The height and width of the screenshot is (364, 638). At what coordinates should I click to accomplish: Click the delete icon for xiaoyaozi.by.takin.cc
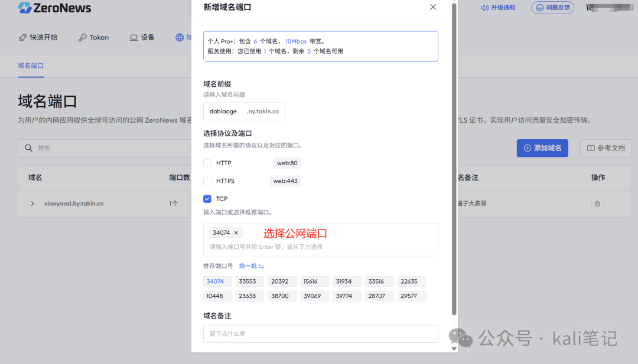pyautogui.click(x=597, y=203)
